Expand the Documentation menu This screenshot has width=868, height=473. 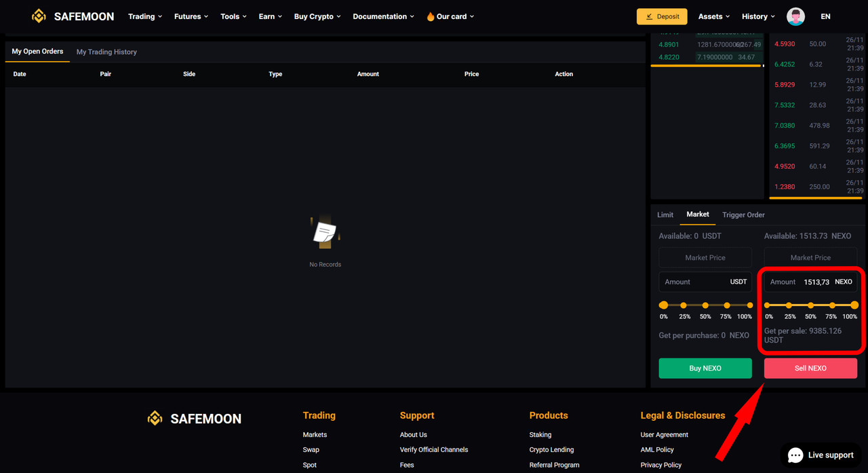click(383, 16)
